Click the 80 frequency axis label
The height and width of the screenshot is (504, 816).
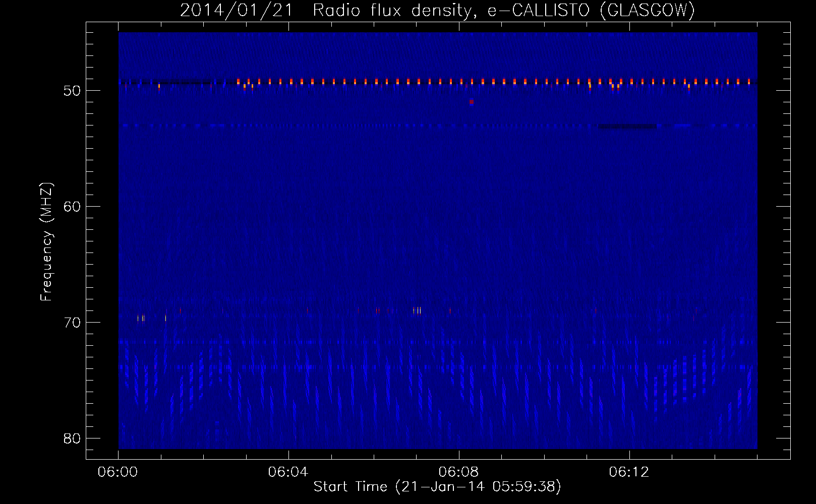pyautogui.click(x=72, y=438)
